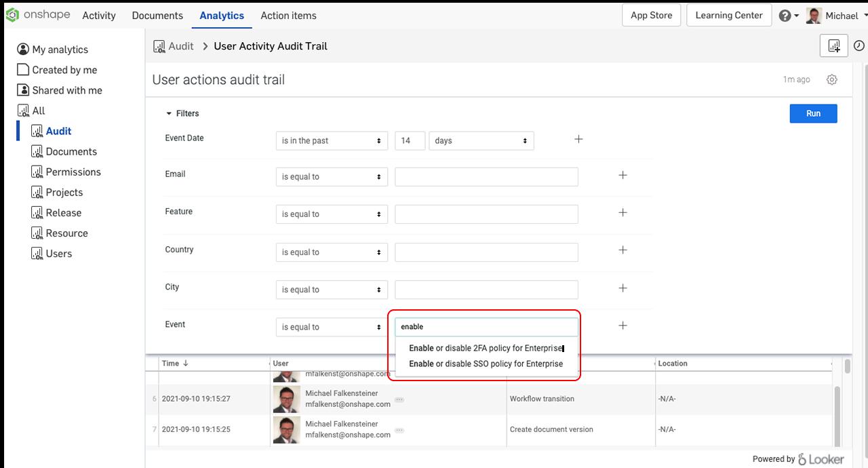This screenshot has height=468, width=868.
Task: Open the Action items tab
Action: pos(288,16)
